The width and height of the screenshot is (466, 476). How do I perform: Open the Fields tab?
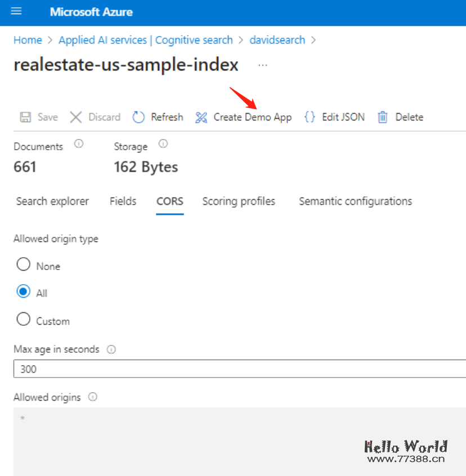pos(123,201)
